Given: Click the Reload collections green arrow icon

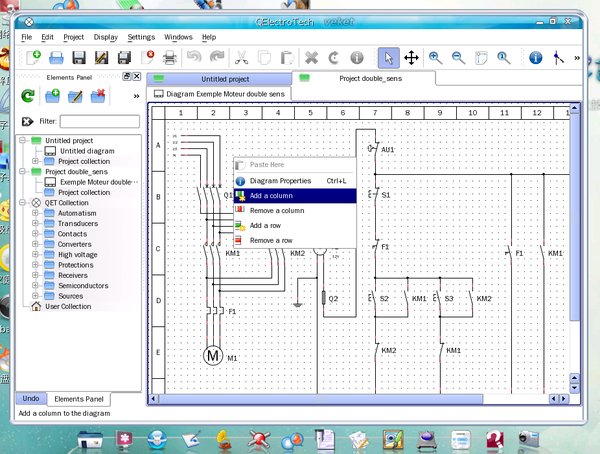Looking at the screenshot, I should point(29,97).
